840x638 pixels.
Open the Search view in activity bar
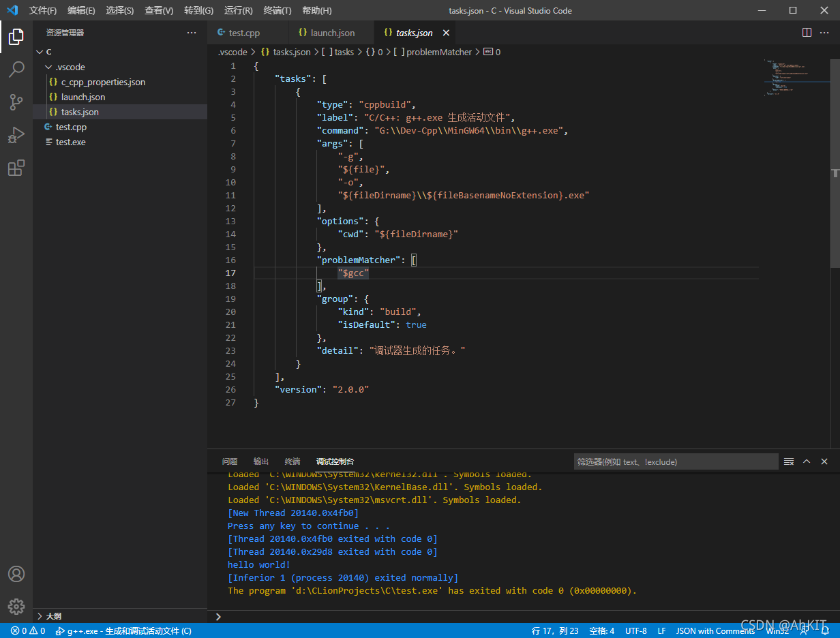(x=16, y=70)
